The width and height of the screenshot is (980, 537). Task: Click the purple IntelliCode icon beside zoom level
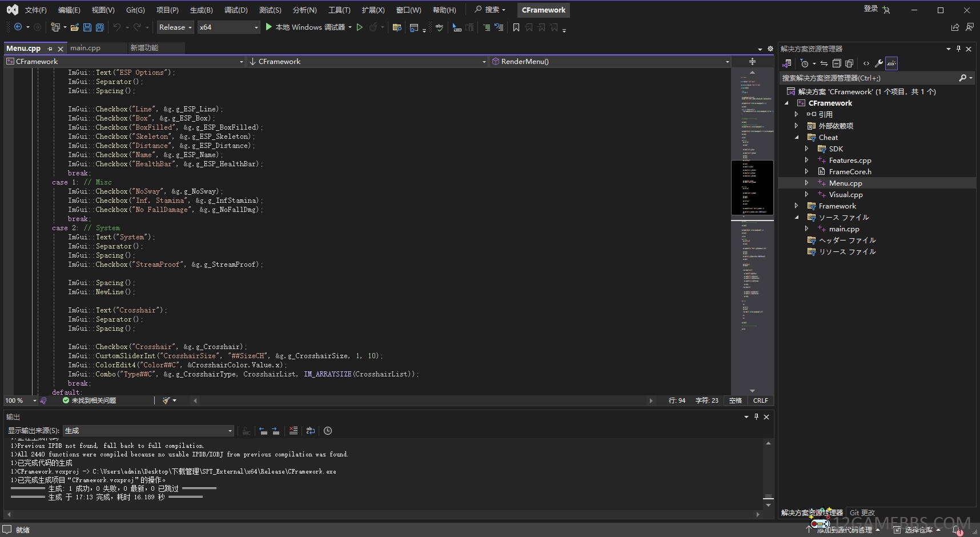click(43, 400)
